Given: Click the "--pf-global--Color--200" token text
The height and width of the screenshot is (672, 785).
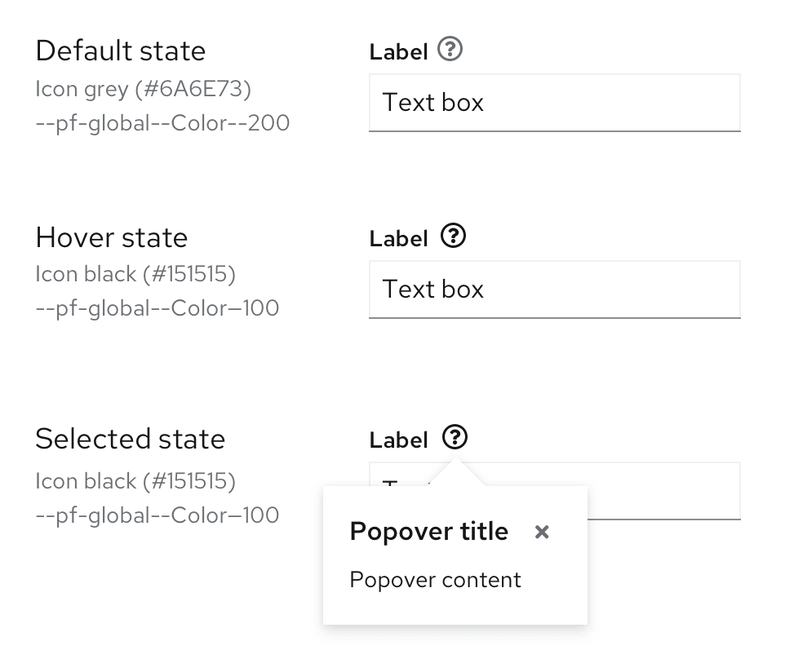Looking at the screenshot, I should 162,123.
